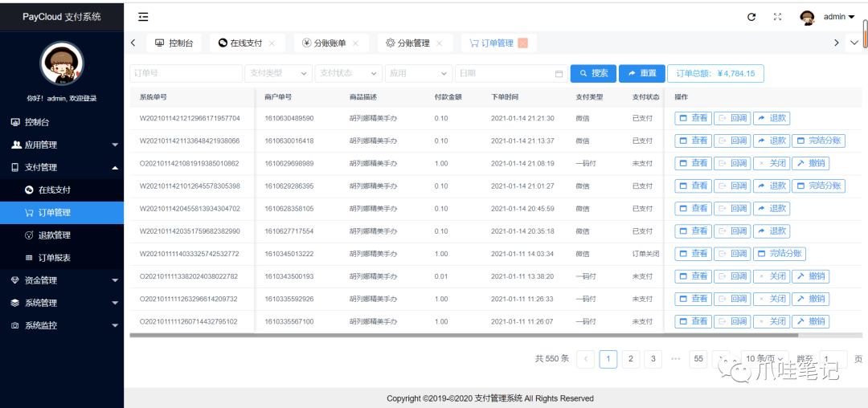Click the pagination ellipsis to jump pages
Image resolution: width=868 pixels, height=408 pixels.
tap(675, 359)
